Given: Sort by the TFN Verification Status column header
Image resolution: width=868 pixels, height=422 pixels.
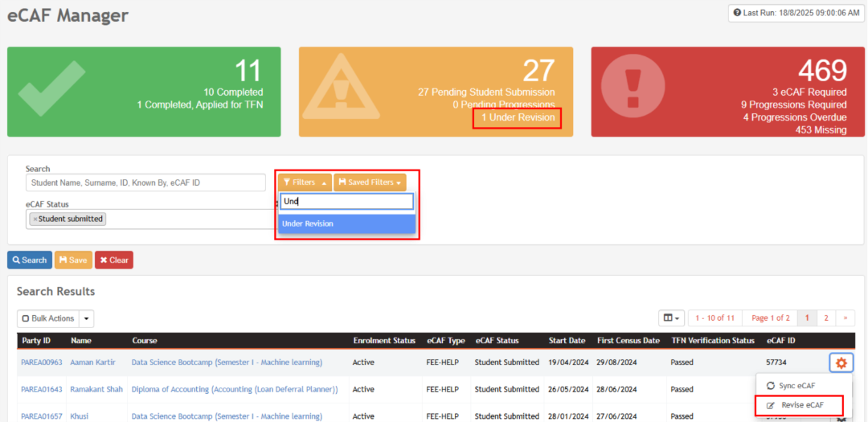Looking at the screenshot, I should pyautogui.click(x=713, y=341).
